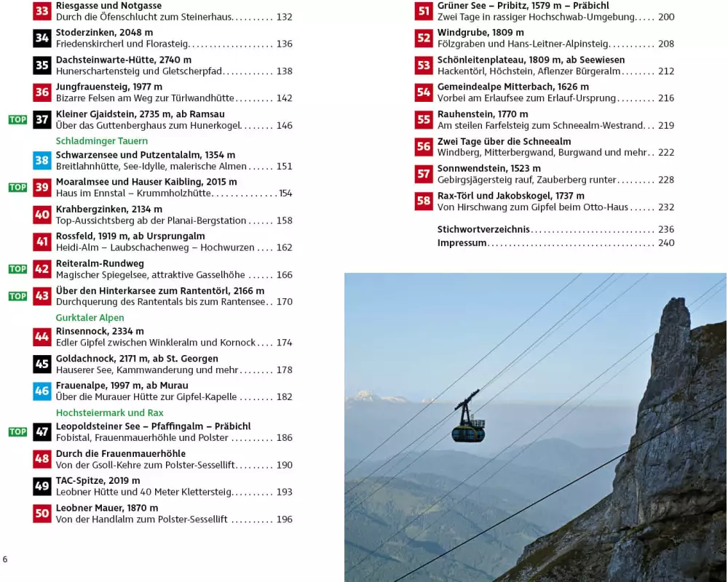Click the blue number 46 badge for Frauenalpe
Screen dimensions: 728x582
(x=42, y=391)
